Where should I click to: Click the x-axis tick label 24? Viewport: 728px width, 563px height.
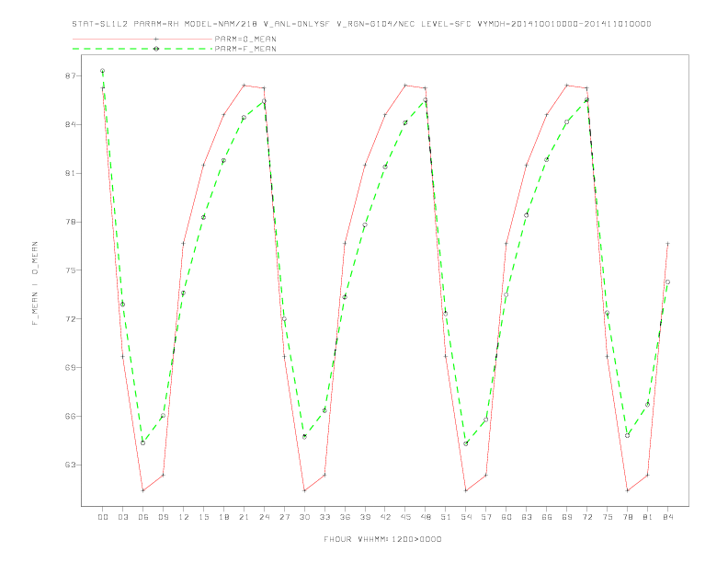(x=264, y=517)
